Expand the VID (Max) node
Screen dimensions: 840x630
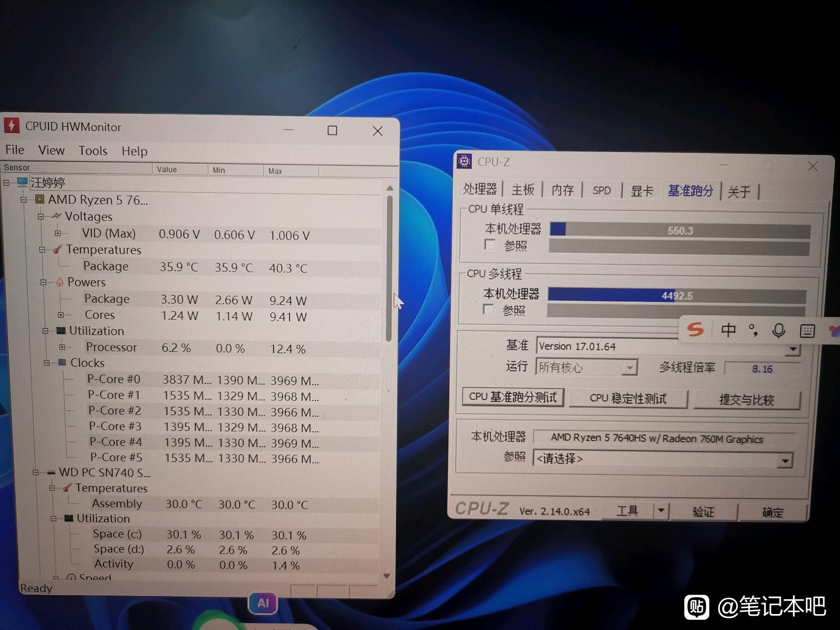tap(58, 233)
